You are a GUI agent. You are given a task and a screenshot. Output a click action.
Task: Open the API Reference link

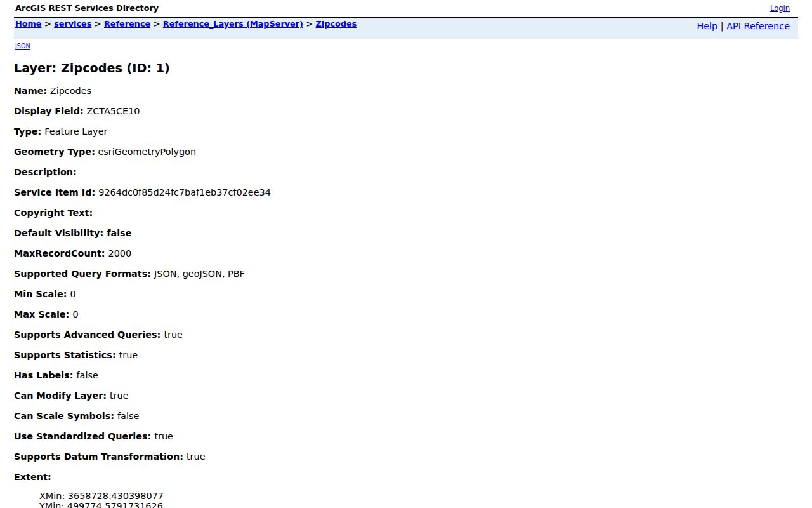(x=758, y=26)
